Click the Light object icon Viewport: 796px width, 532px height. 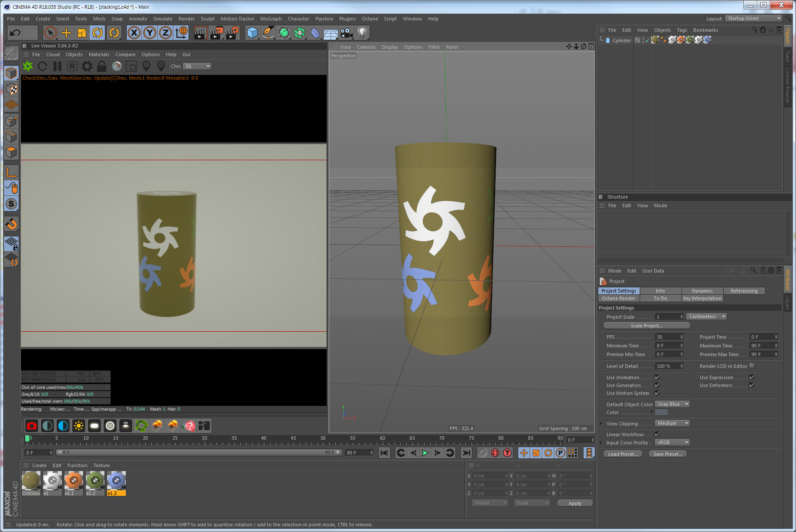click(362, 33)
